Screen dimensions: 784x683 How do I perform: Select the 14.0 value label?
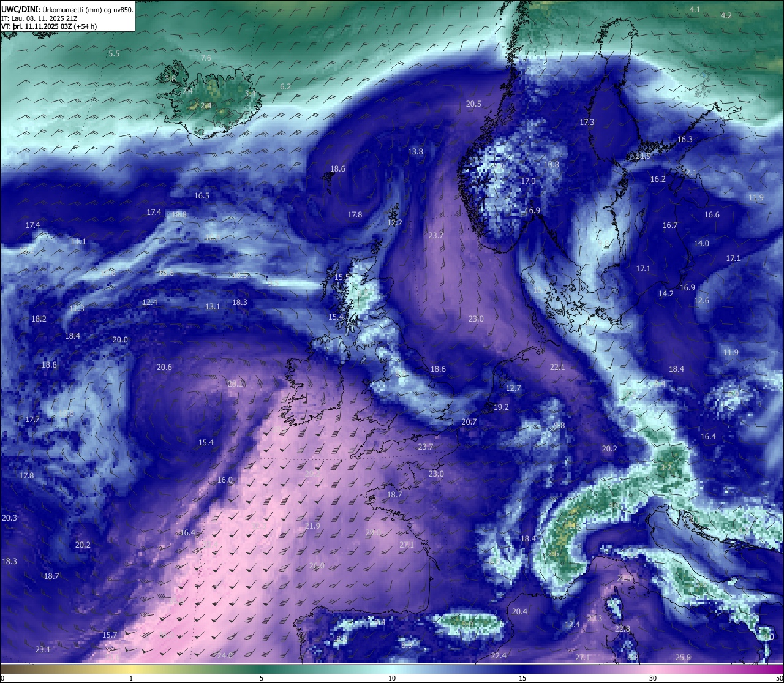[x=701, y=243]
